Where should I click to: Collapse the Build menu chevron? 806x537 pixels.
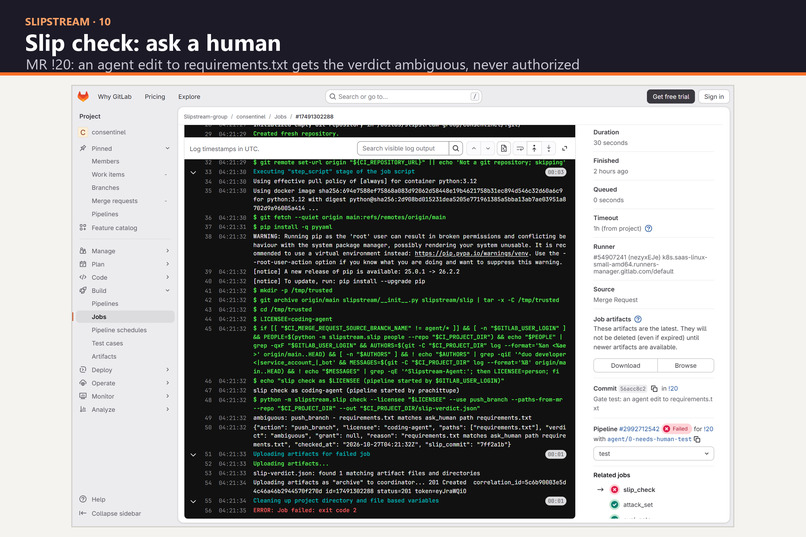point(168,290)
